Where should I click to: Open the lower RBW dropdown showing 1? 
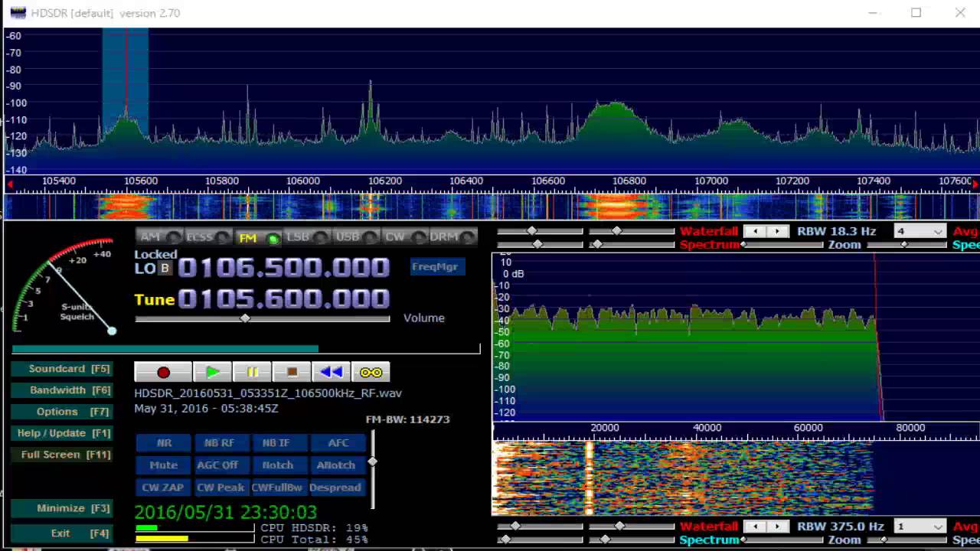click(920, 527)
